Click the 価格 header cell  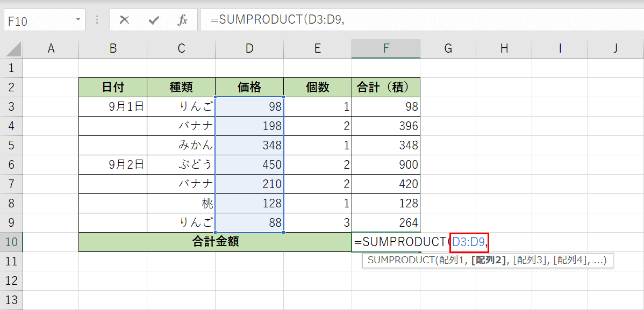(x=249, y=87)
